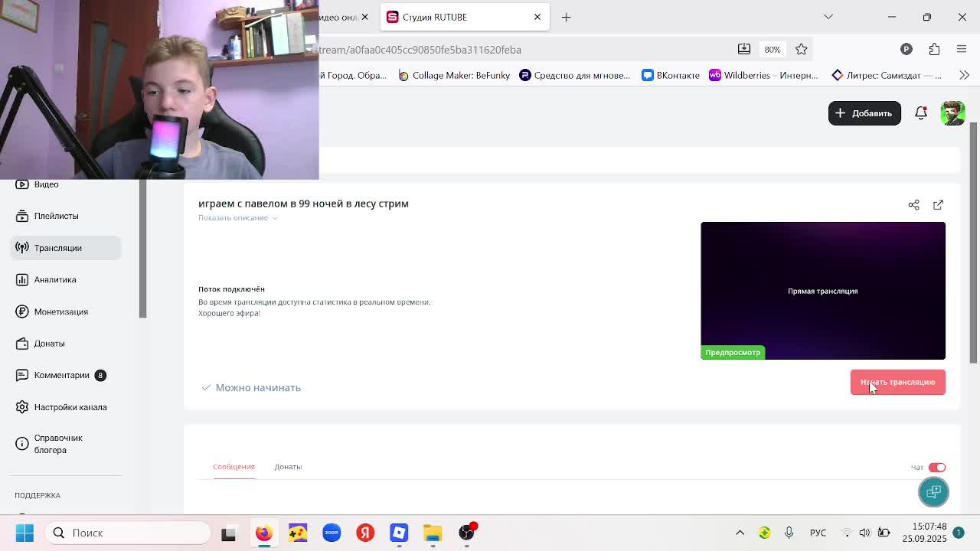This screenshot has height=551, width=980.
Task: Click the support chat floating icon
Action: 933,492
